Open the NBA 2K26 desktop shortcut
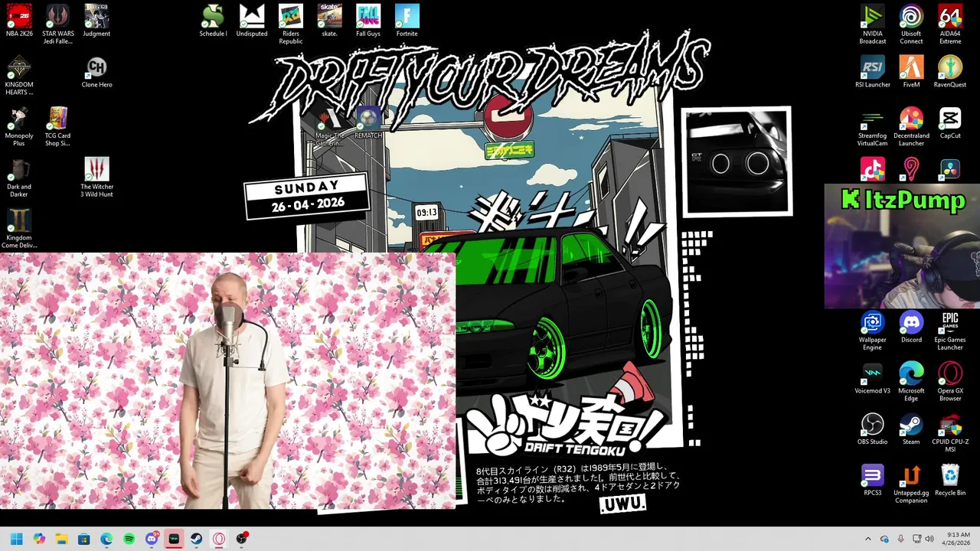 point(19,21)
